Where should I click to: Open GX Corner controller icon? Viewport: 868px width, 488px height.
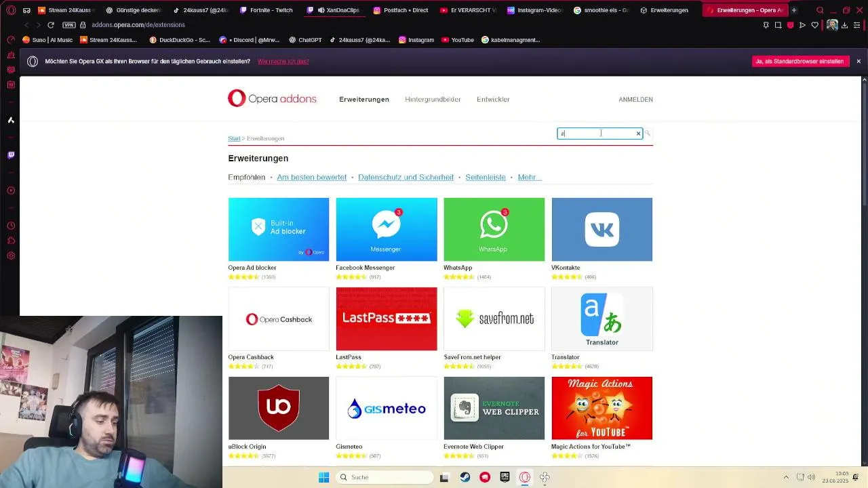(27, 10)
